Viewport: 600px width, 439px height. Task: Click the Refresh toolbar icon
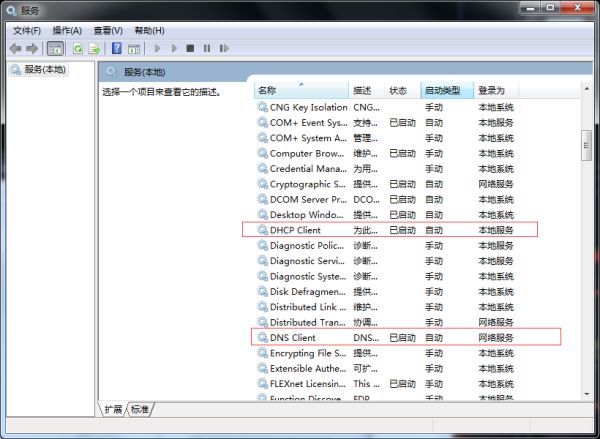(77, 48)
